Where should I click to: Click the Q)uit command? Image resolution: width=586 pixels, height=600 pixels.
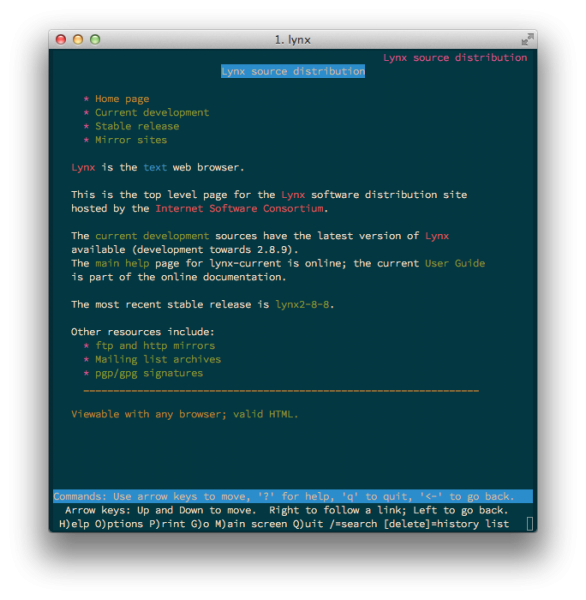[308, 524]
